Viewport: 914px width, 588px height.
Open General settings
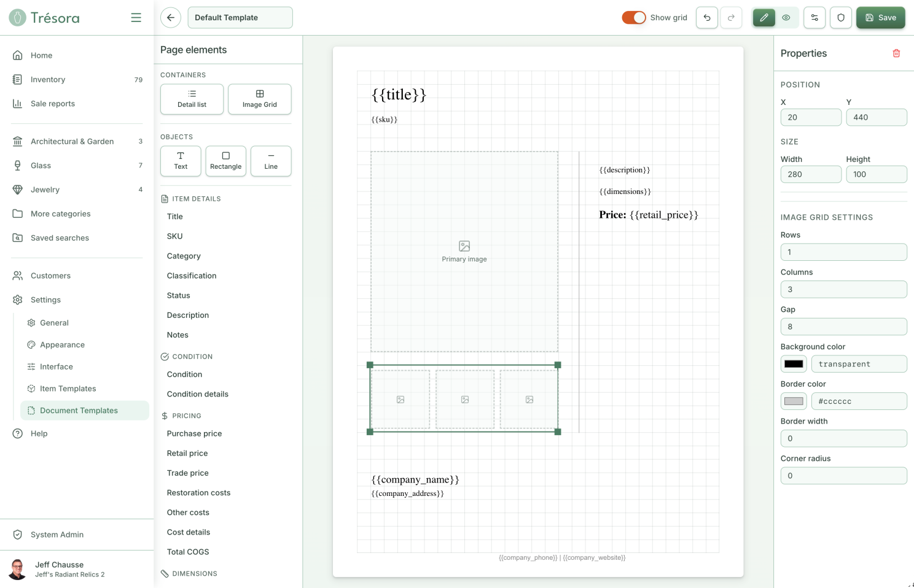coord(85,323)
